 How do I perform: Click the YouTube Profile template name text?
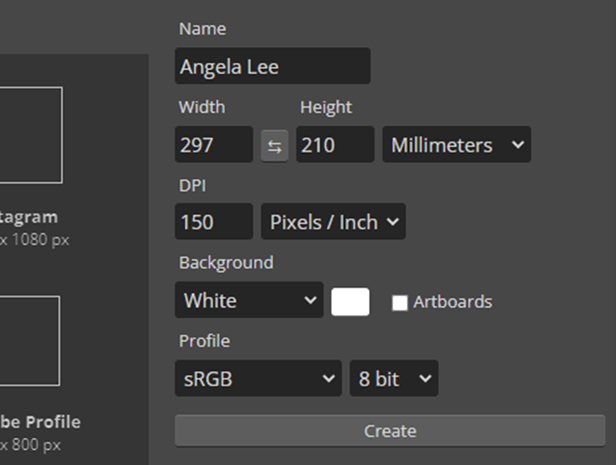[40, 422]
